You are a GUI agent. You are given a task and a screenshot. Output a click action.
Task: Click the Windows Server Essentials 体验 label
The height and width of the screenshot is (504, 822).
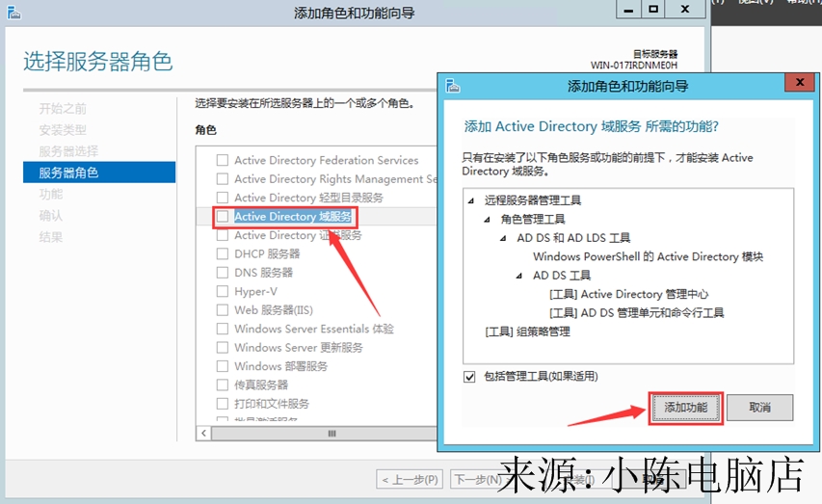313,329
